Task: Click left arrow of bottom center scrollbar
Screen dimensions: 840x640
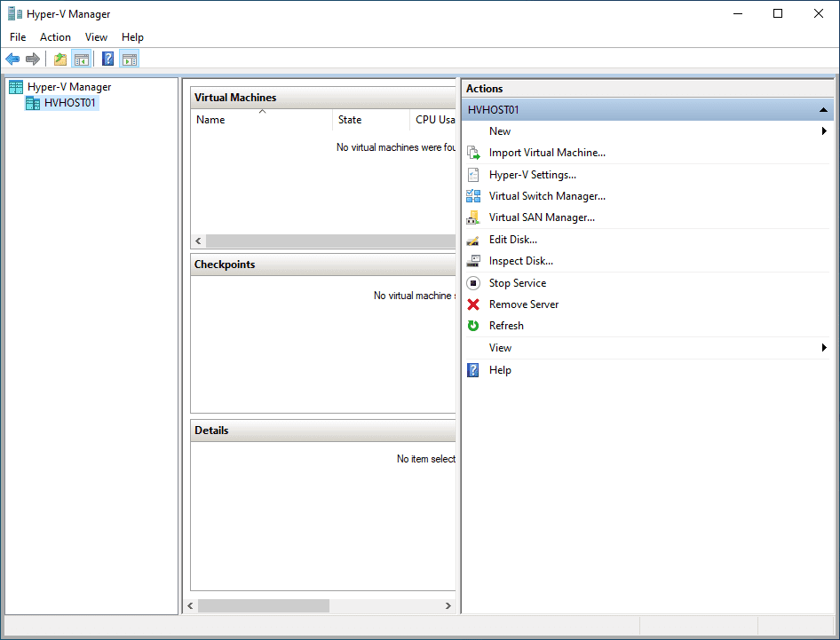Action: click(x=190, y=605)
